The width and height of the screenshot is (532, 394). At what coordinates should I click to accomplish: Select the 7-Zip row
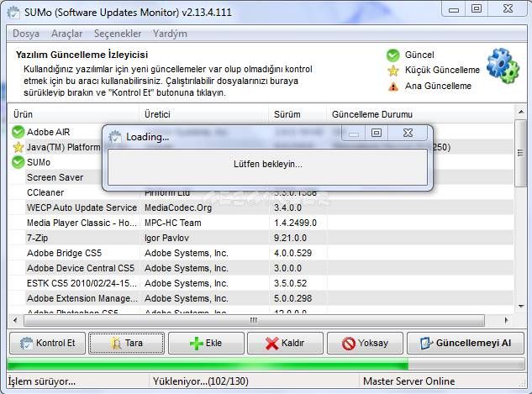[x=261, y=238]
